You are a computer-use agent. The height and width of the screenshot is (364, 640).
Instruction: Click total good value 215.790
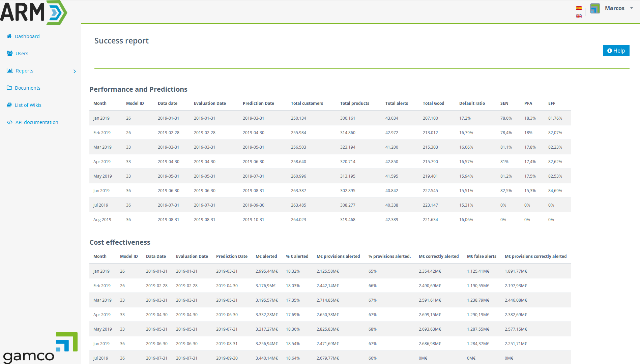[x=430, y=162]
